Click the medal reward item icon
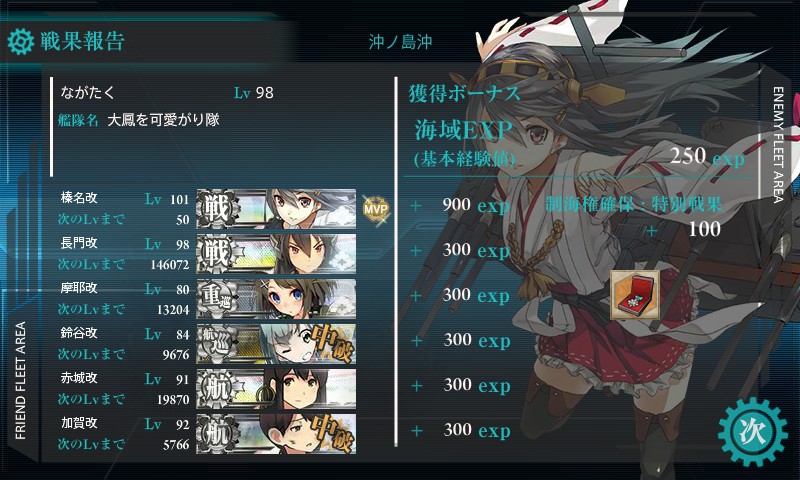This screenshot has height=480, width=800. click(635, 295)
